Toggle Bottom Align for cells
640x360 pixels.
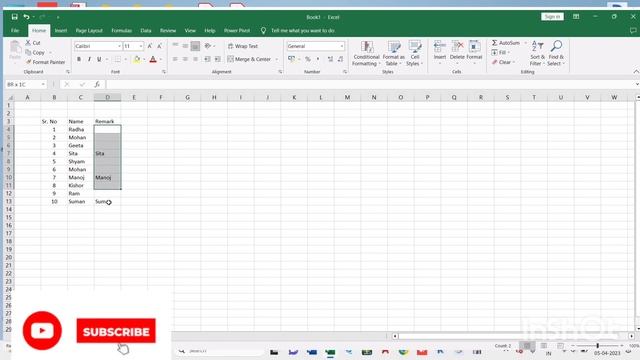[196, 46]
